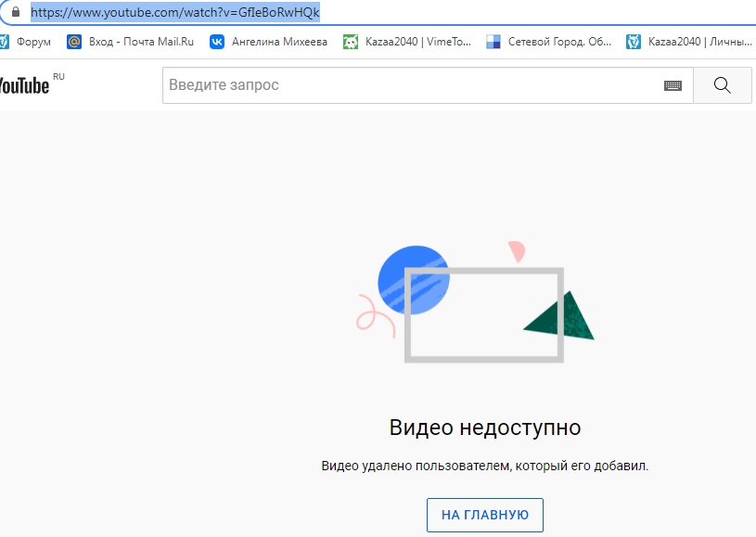The width and height of the screenshot is (756, 537).
Task: Open the virtual keyboard icon in search
Action: click(x=673, y=85)
